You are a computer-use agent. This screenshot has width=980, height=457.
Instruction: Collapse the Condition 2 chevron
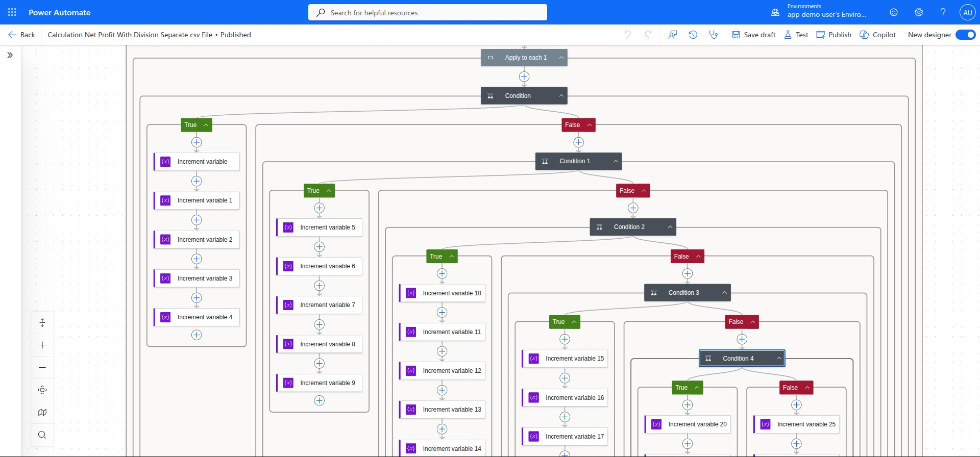(670, 227)
